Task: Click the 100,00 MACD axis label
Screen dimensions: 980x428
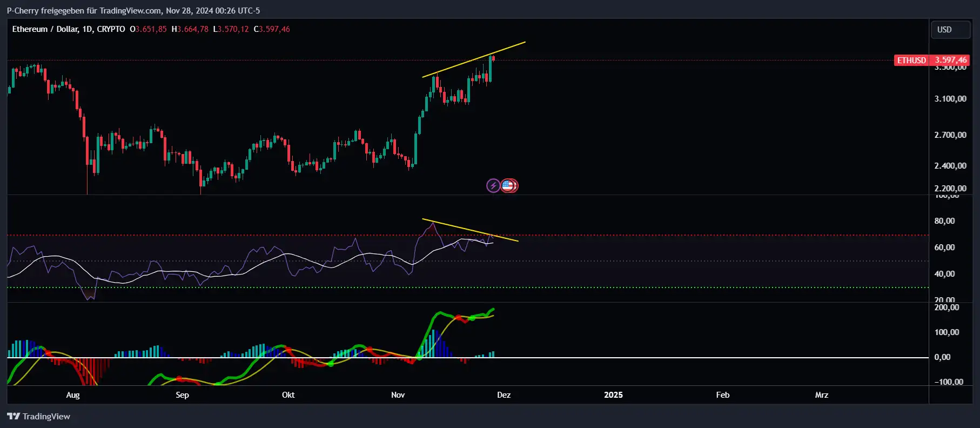Action: [x=947, y=332]
